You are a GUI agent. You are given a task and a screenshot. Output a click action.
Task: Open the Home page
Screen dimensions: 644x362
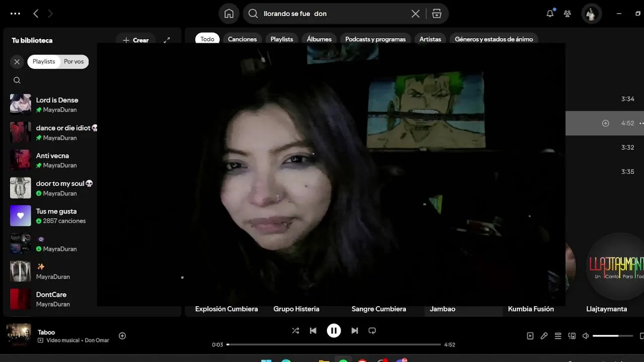point(229,14)
